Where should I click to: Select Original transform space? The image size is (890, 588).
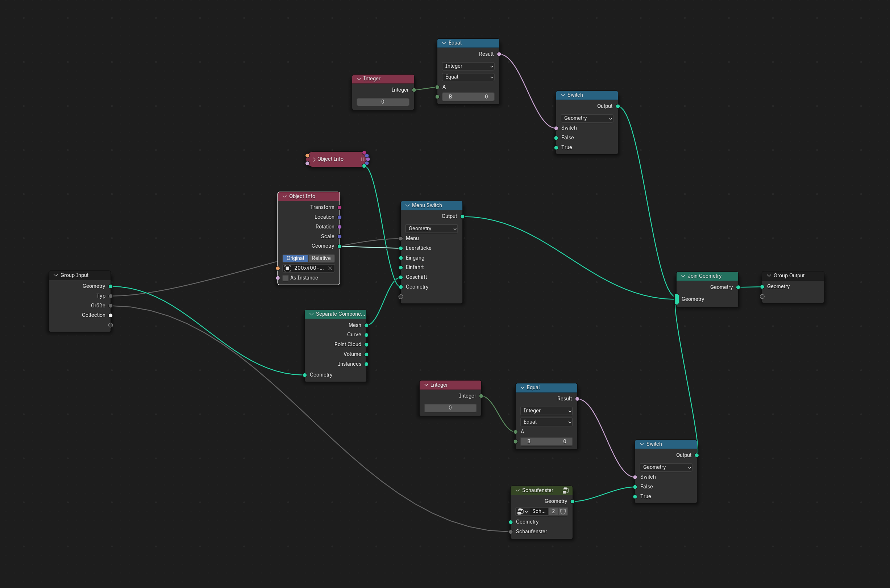[x=295, y=258]
